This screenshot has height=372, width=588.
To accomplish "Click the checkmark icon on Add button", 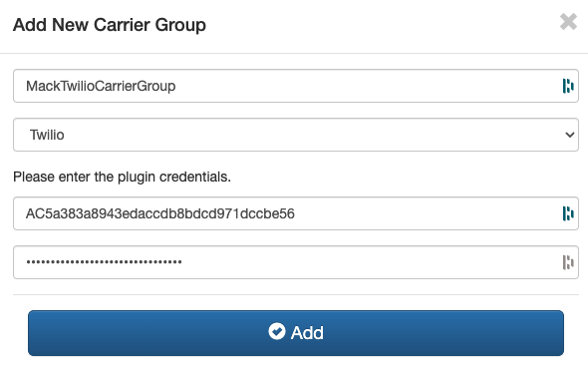I will click(x=277, y=331).
